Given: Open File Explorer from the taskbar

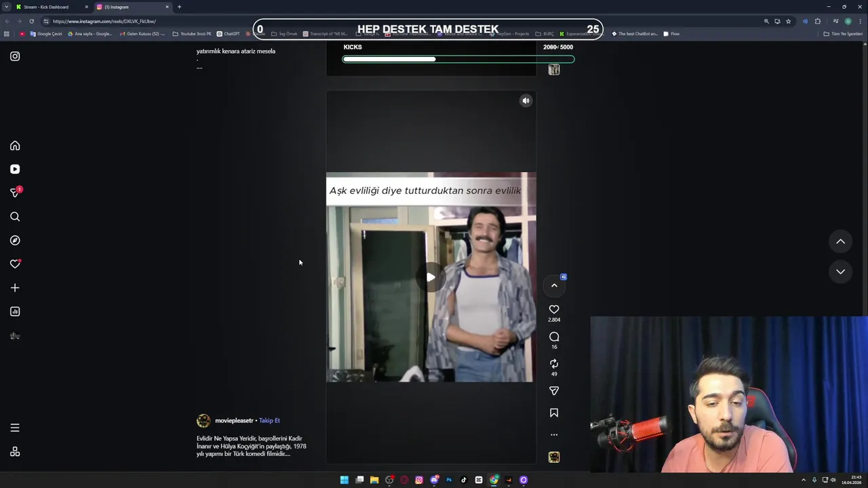Looking at the screenshot, I should tap(374, 480).
